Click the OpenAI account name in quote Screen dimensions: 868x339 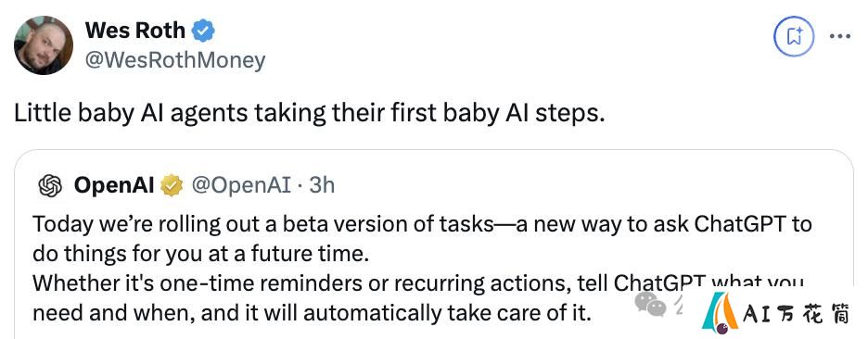point(114,186)
